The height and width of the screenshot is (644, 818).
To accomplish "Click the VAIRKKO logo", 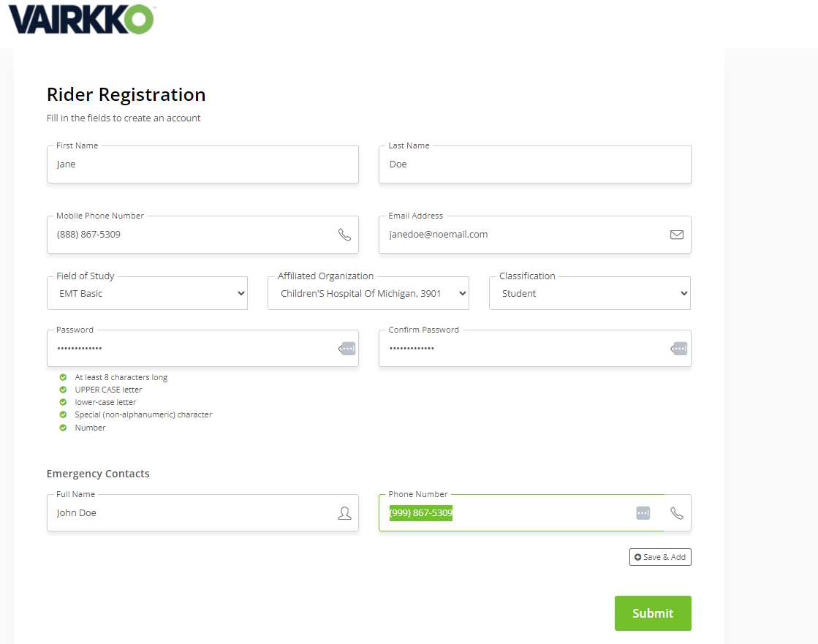I will click(x=81, y=20).
